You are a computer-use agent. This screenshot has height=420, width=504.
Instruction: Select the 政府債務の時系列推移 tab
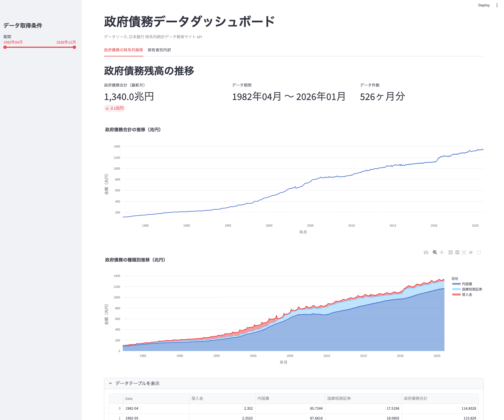123,50
